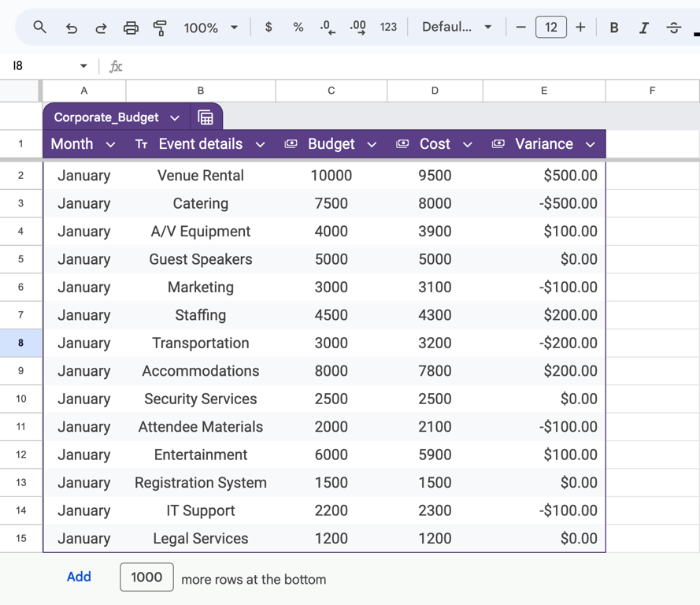Toggle bold formatting
The image size is (700, 605).
614,28
